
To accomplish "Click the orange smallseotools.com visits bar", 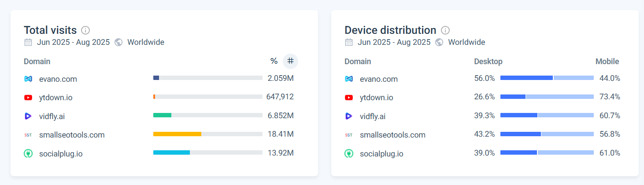I will click(177, 134).
